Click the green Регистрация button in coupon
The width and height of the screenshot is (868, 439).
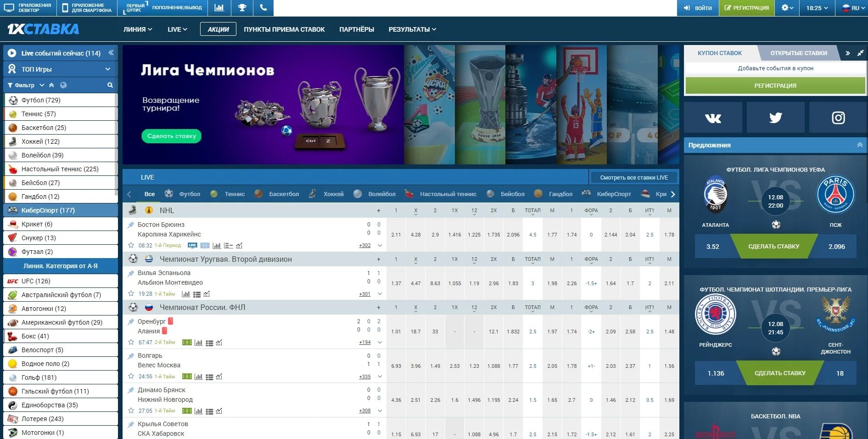tap(775, 85)
